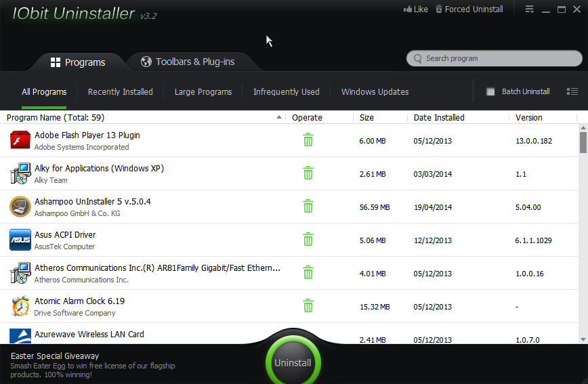Open Easter Special Giveaway promotion
Screen dimensions: 588x384
[x=93, y=364]
